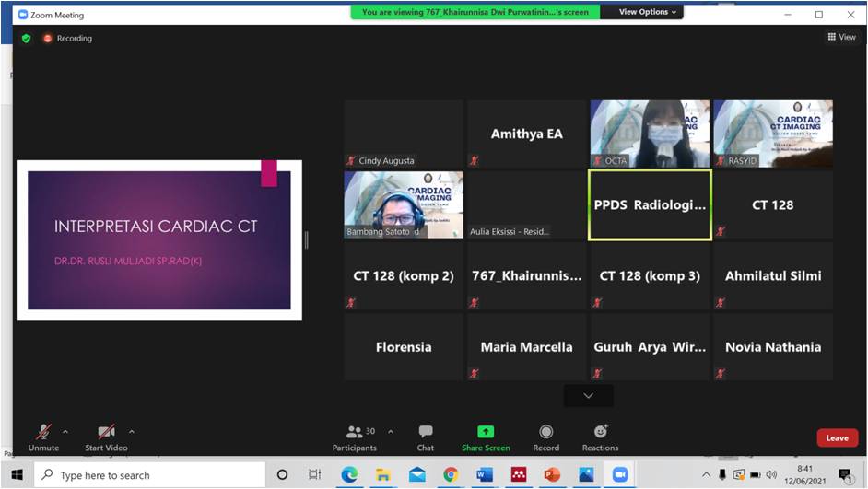The image size is (868, 489).
Task: Expand the participants options caret
Action: point(391,431)
